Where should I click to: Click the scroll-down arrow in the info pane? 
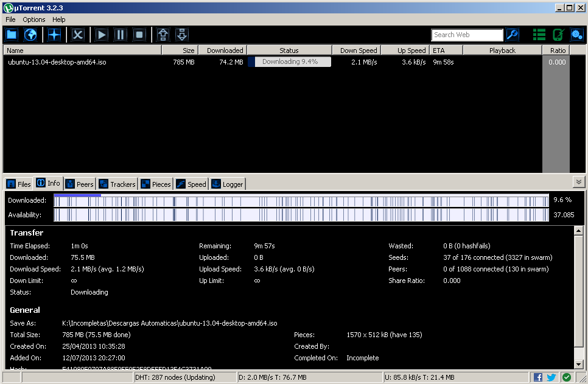pos(579,364)
